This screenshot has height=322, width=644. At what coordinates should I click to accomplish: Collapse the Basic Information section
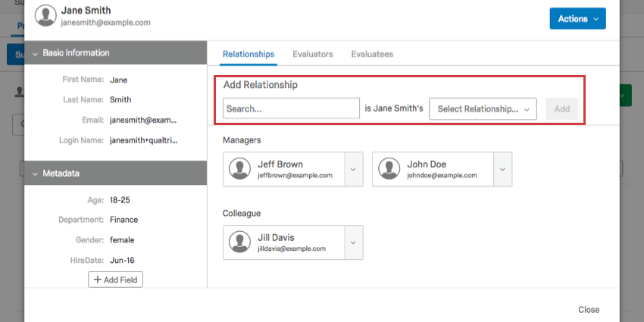[36, 53]
